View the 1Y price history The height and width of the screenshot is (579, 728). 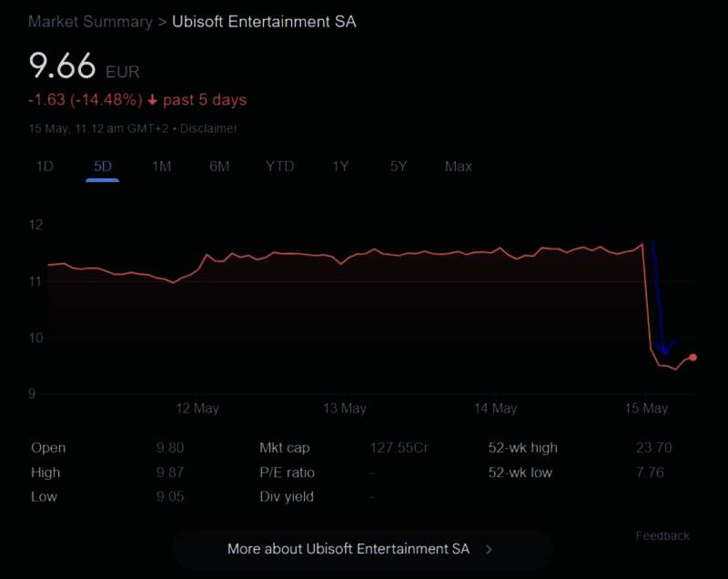click(x=339, y=167)
